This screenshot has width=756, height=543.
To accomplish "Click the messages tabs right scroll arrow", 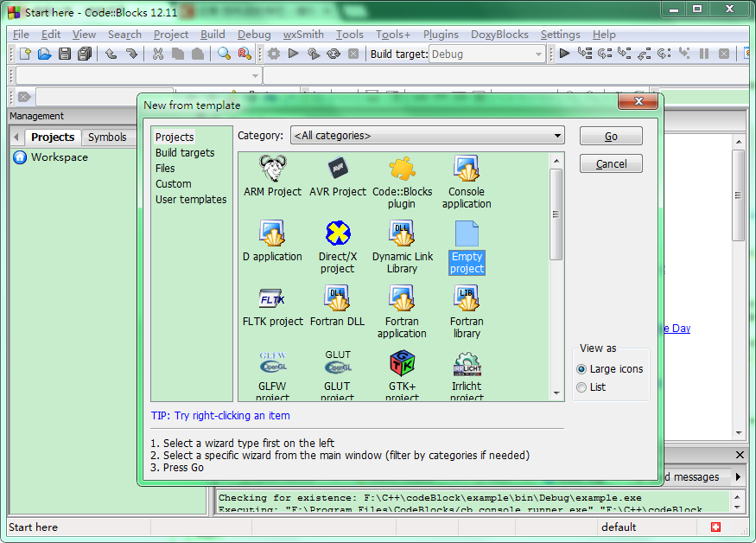I will click(738, 477).
